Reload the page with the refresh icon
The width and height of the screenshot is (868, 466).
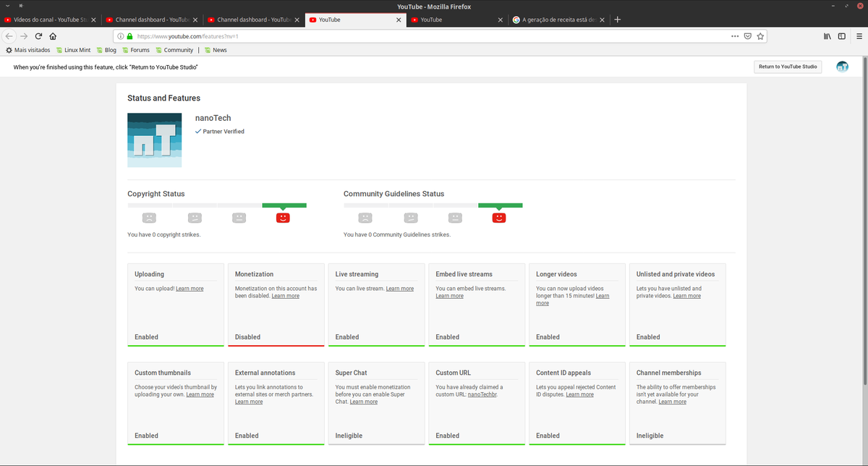pos(38,35)
